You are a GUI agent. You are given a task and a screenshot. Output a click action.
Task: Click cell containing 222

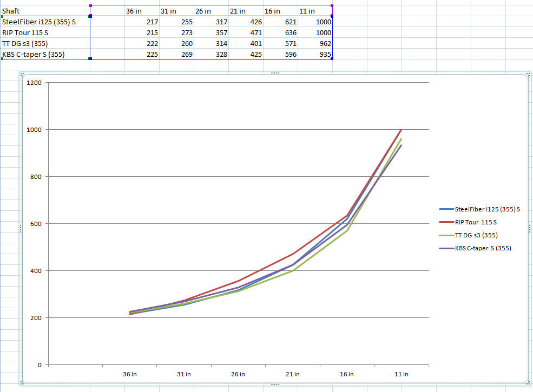142,43
